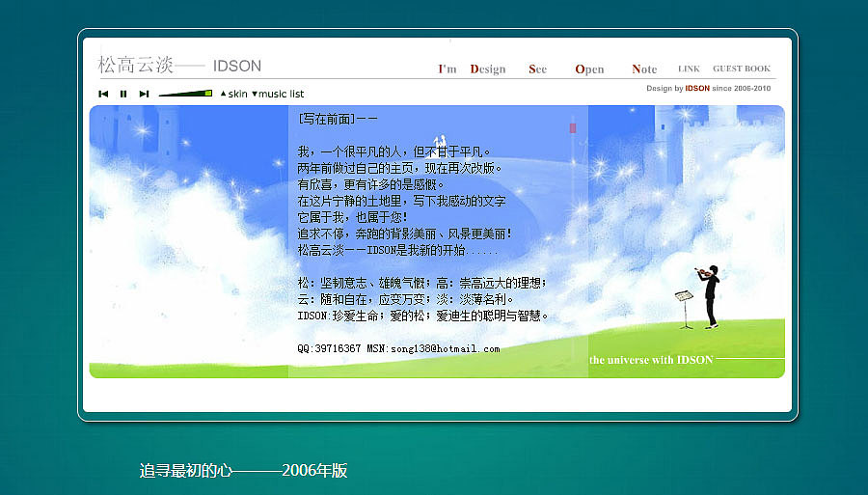Click the red scrollbar handle in text panel
868x495 pixels.
[x=573, y=128]
